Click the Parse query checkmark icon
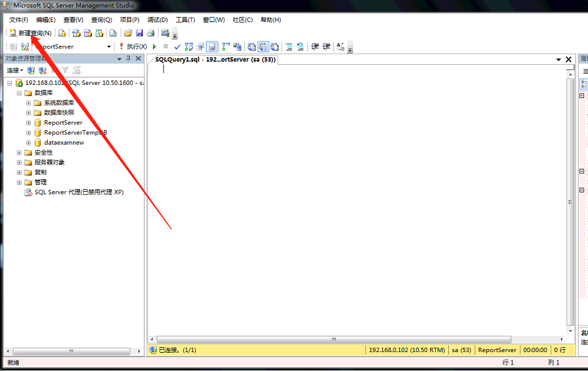This screenshot has width=588, height=371. pos(178,47)
